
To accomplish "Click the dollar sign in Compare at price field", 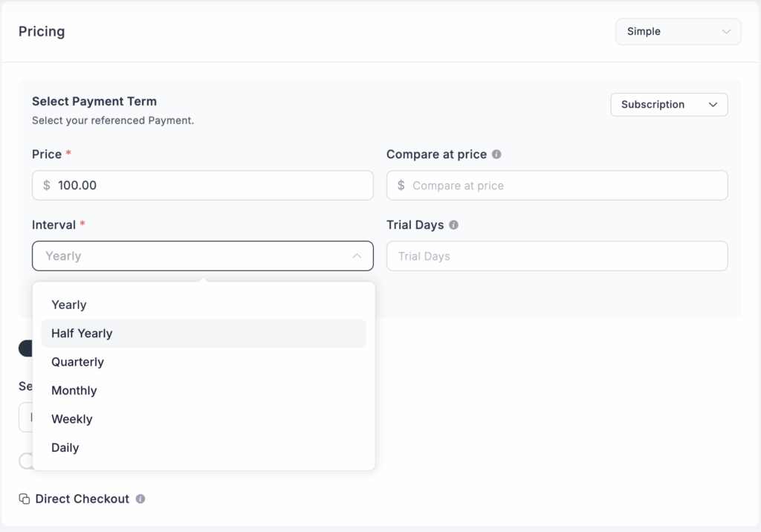I will (x=401, y=186).
